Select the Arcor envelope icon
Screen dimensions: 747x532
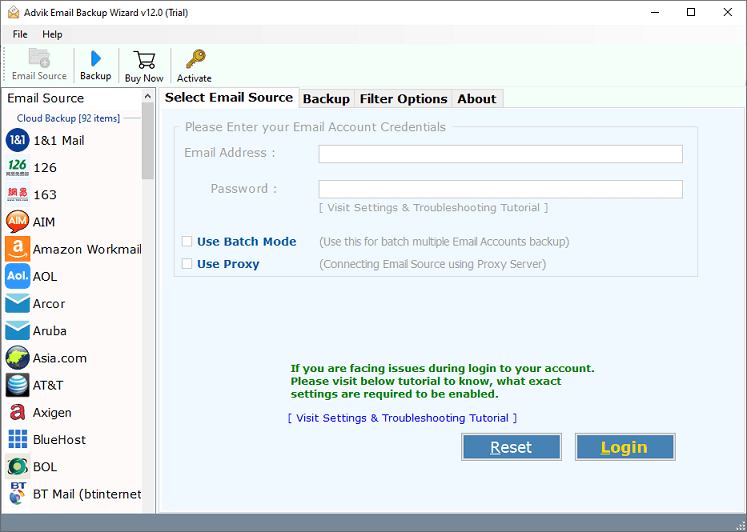(x=18, y=303)
